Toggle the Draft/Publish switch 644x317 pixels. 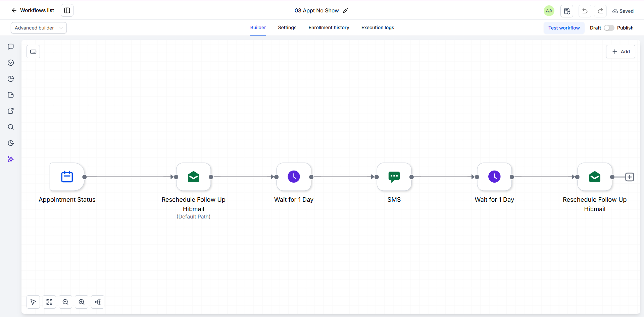point(609,28)
